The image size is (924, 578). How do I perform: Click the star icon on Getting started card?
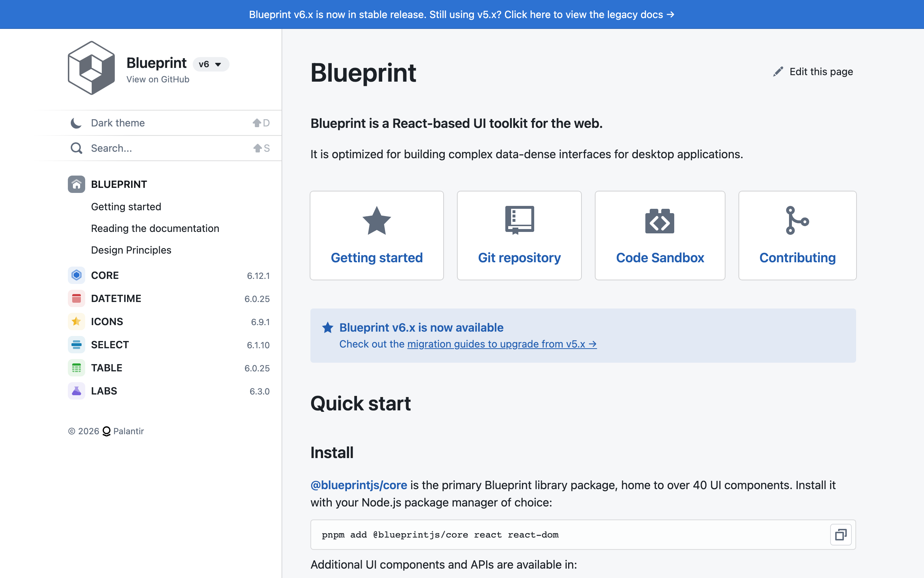coord(376,220)
